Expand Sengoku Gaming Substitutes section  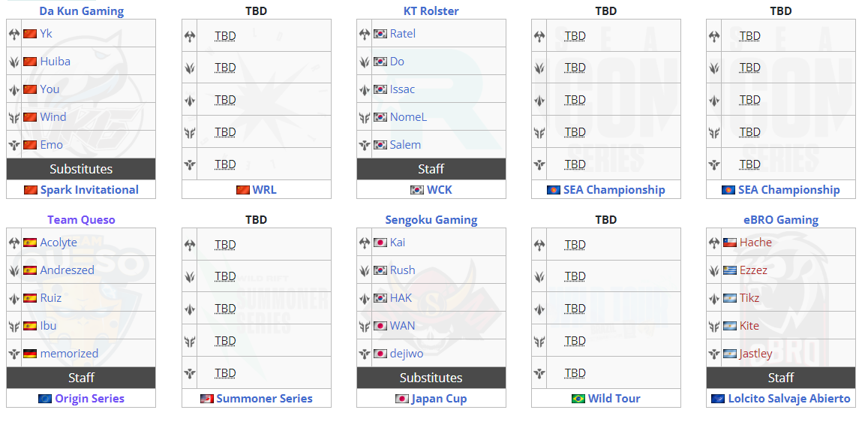pos(431,378)
